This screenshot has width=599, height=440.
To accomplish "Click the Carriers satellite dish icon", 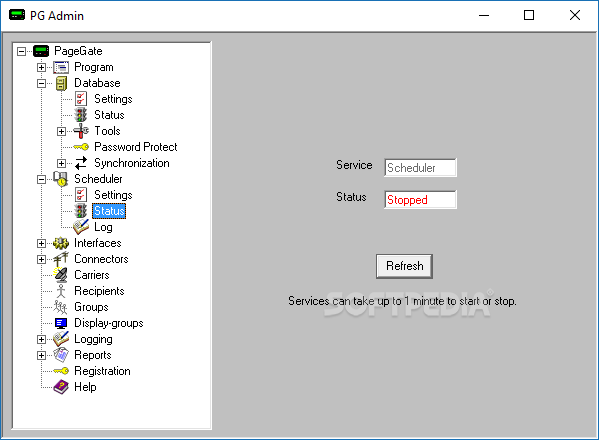I will [61, 275].
